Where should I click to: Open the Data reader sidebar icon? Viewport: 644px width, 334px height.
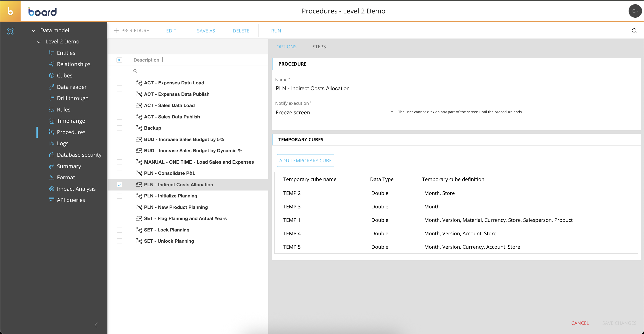point(51,87)
